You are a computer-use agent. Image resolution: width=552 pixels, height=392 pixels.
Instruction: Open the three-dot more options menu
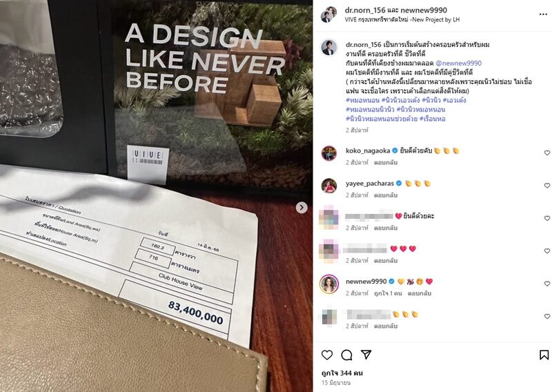[x=543, y=14]
